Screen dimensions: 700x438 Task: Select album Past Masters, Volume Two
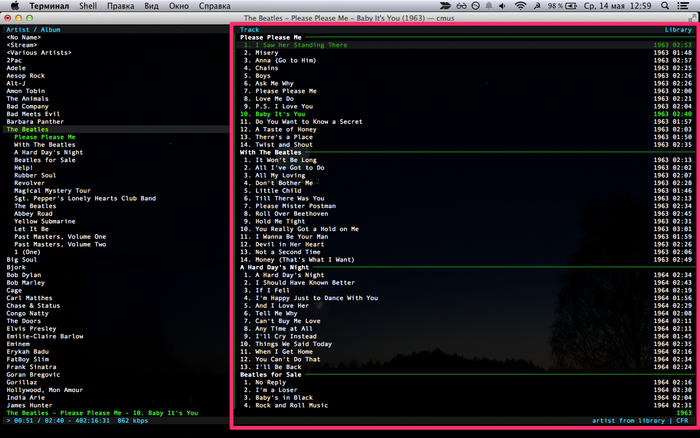(60, 244)
